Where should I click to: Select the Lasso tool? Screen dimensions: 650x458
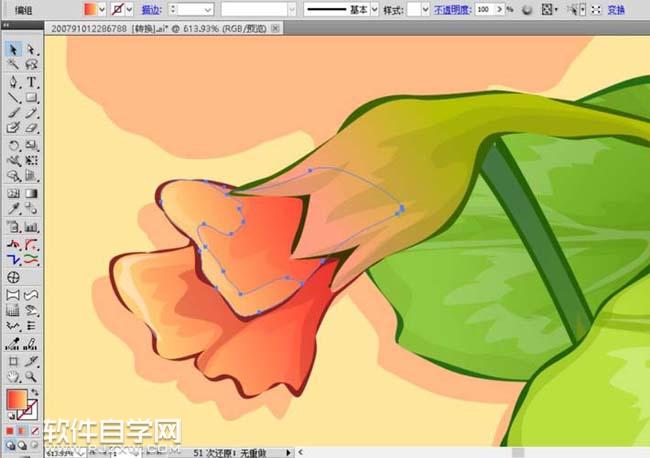(x=31, y=65)
